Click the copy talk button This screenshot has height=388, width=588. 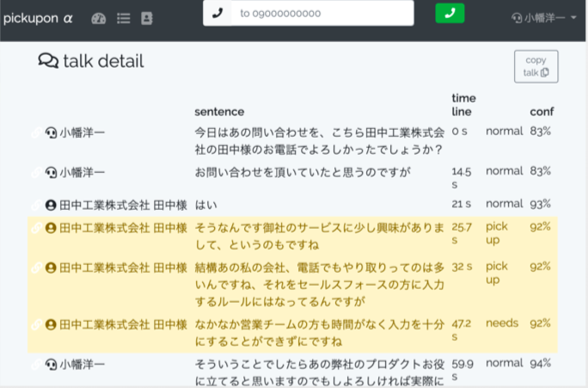coord(536,67)
